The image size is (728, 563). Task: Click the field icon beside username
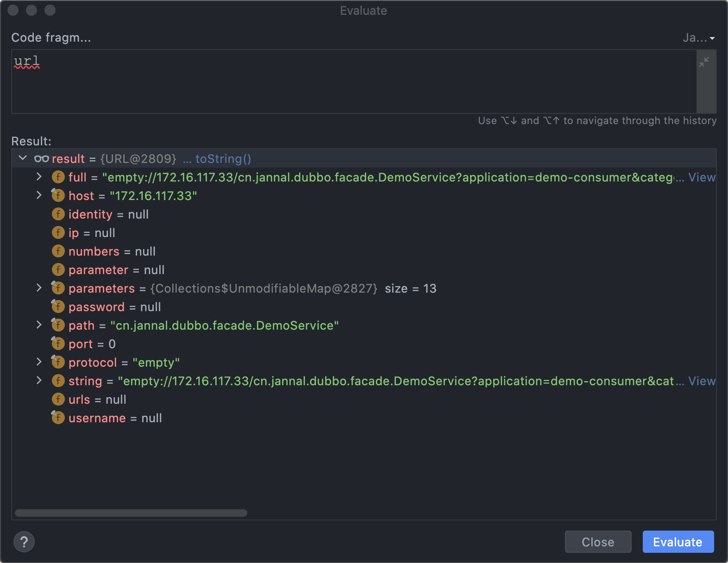pos(58,418)
